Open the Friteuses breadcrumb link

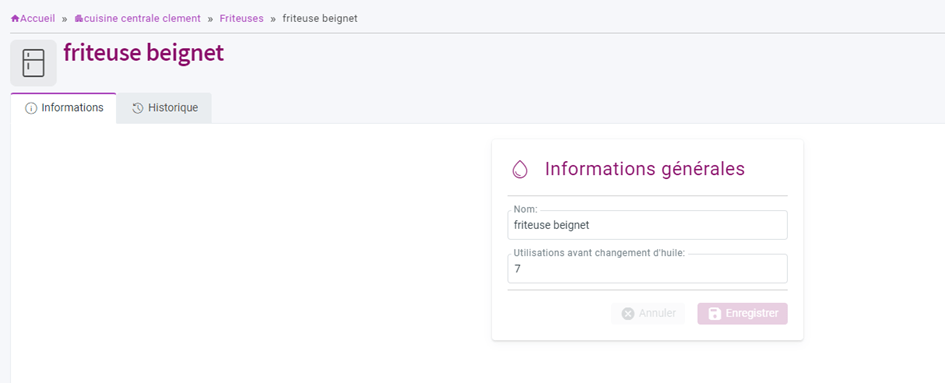tap(241, 19)
